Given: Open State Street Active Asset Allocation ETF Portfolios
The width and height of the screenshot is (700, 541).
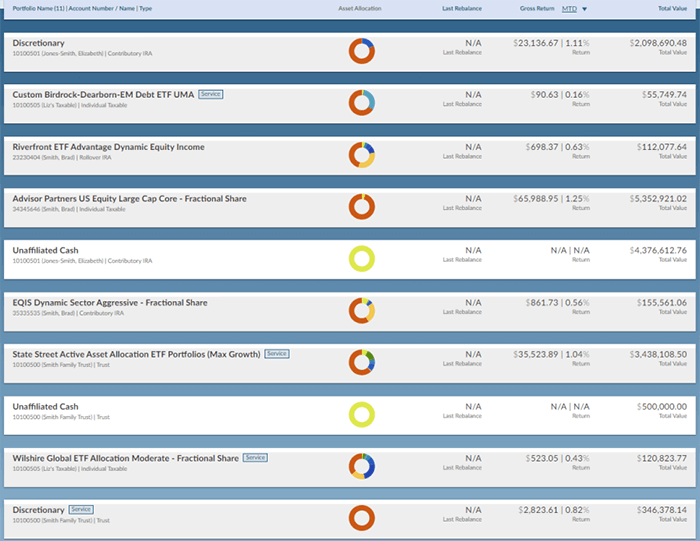Looking at the screenshot, I should click(x=136, y=354).
